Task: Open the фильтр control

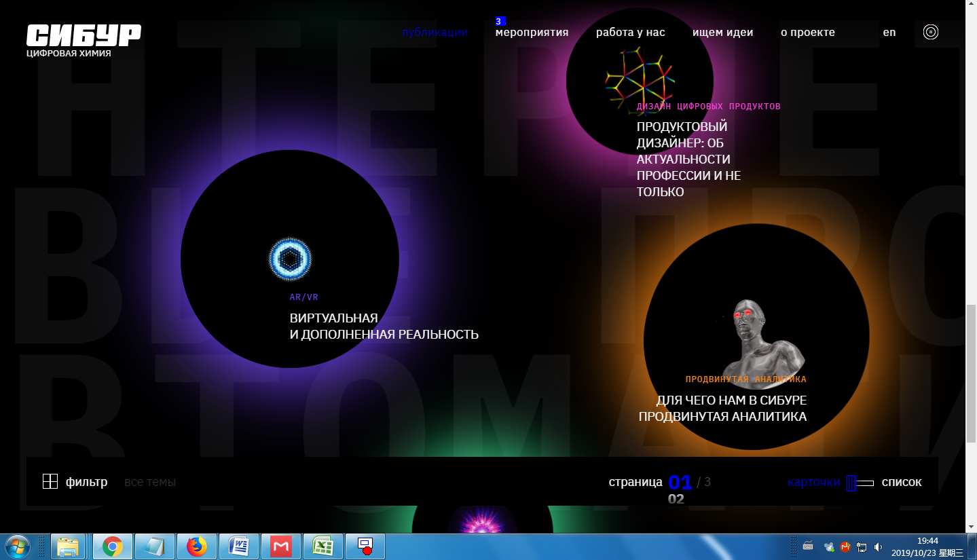Action: tap(86, 482)
